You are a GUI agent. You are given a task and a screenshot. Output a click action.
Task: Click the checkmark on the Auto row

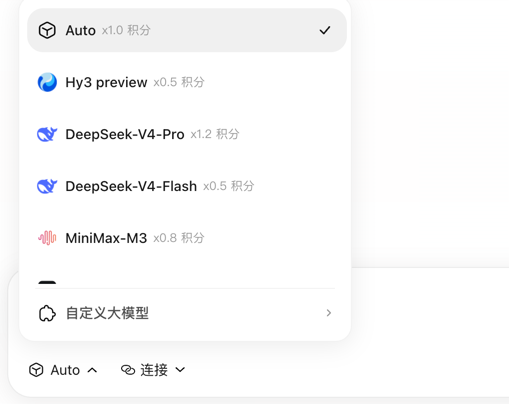pyautogui.click(x=325, y=30)
